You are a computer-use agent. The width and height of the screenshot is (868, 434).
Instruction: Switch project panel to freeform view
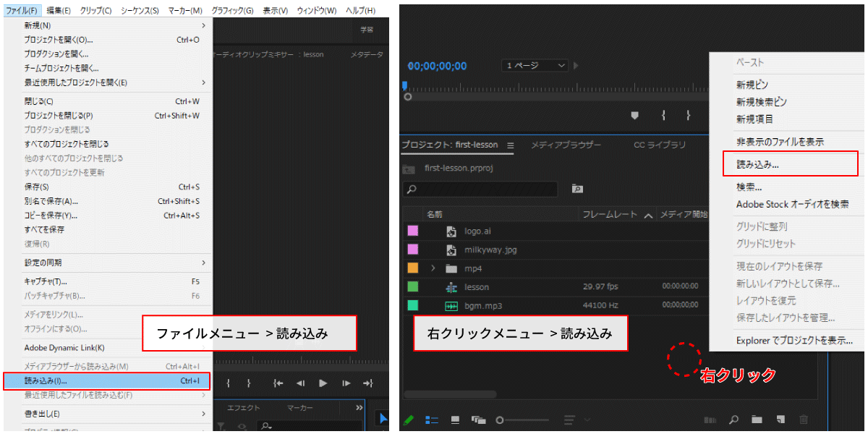coord(478,420)
